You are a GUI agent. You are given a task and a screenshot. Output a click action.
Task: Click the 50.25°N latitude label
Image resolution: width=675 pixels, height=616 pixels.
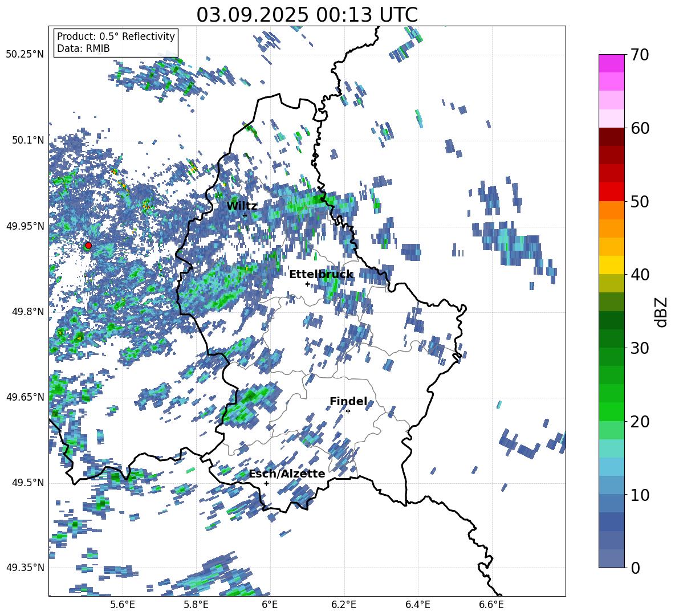coord(25,55)
